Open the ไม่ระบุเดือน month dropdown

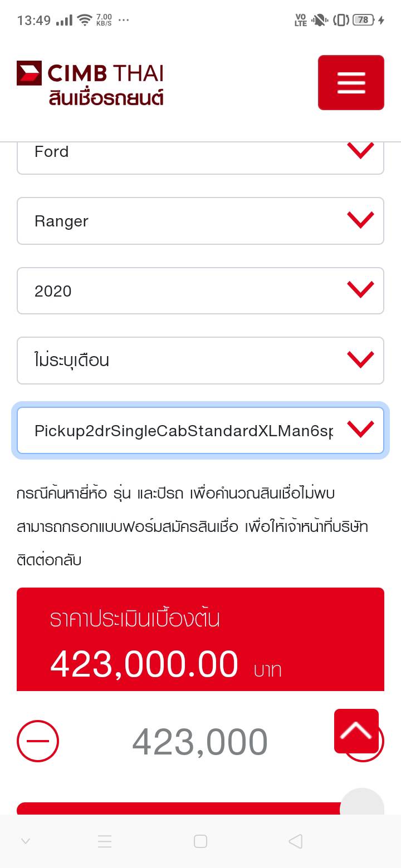click(200, 360)
